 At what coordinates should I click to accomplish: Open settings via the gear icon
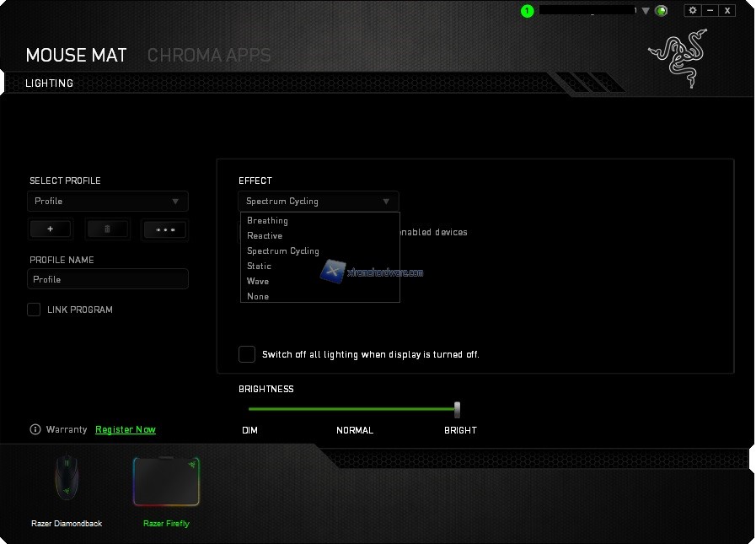click(x=693, y=10)
